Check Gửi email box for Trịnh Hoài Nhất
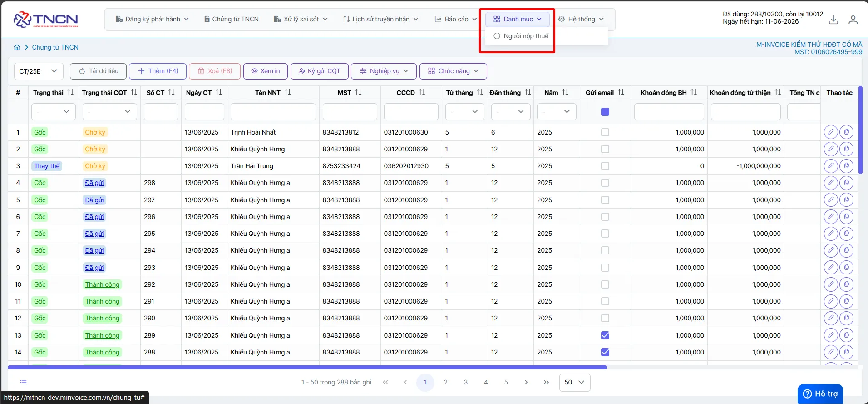 pyautogui.click(x=605, y=132)
